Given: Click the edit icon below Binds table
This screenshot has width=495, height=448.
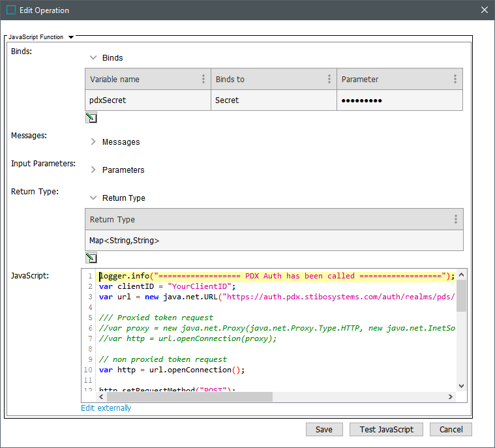Looking at the screenshot, I should pos(91,118).
